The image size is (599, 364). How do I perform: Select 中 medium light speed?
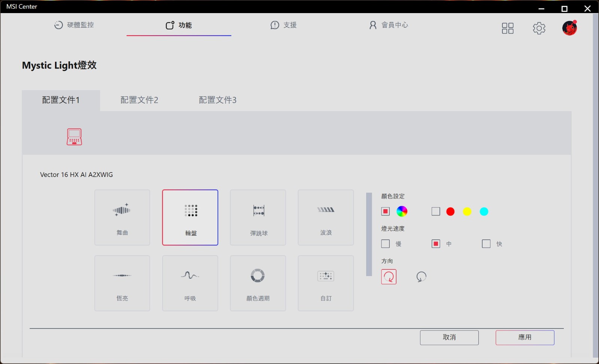[436, 244]
